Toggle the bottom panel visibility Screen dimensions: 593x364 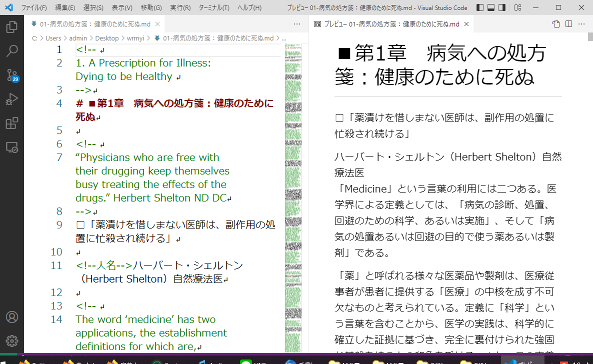tap(491, 8)
